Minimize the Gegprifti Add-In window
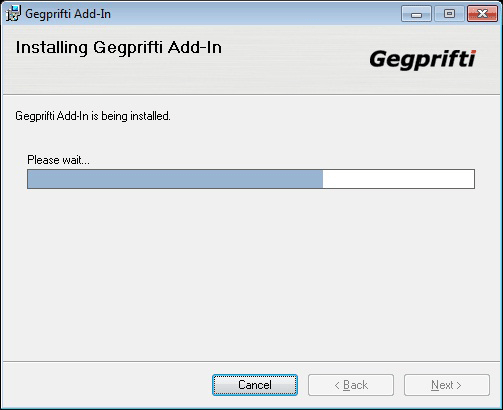Image resolution: width=503 pixels, height=410 pixels. 416,14
